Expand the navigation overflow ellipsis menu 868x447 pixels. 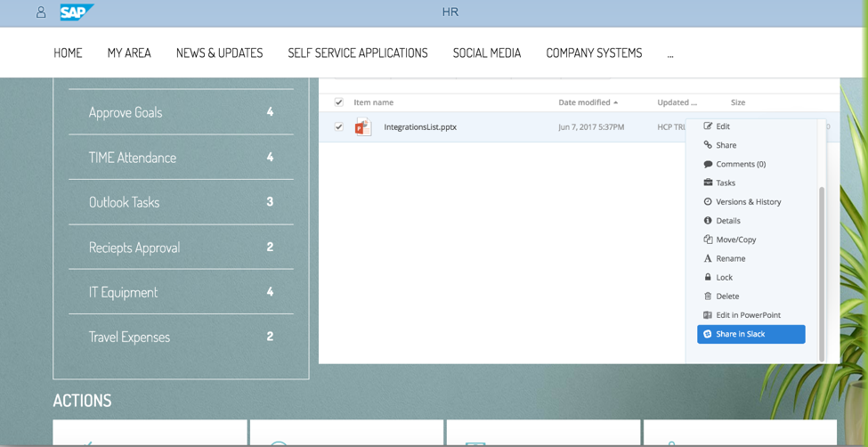[x=670, y=53]
